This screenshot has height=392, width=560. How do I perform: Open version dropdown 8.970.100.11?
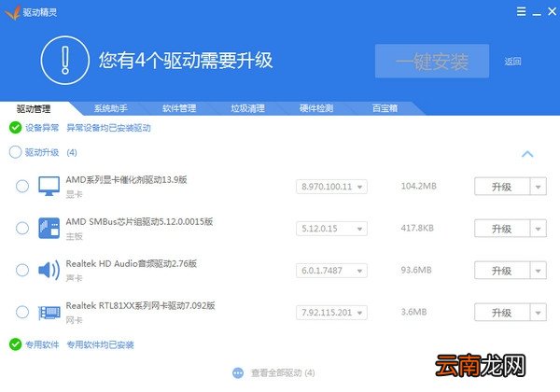[x=331, y=187]
